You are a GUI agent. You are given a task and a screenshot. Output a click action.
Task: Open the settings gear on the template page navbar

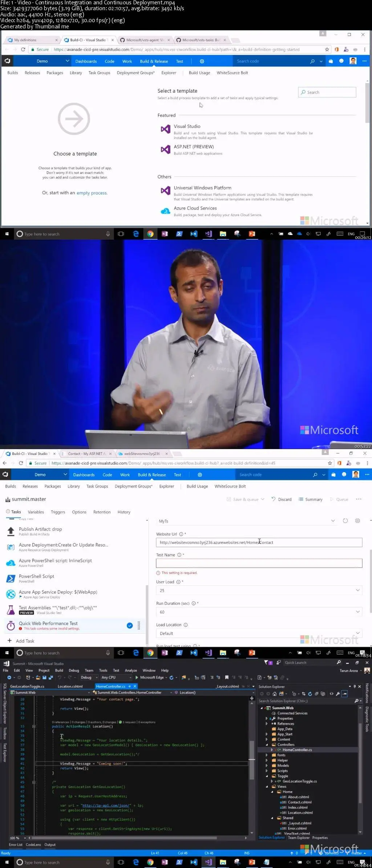(202, 61)
